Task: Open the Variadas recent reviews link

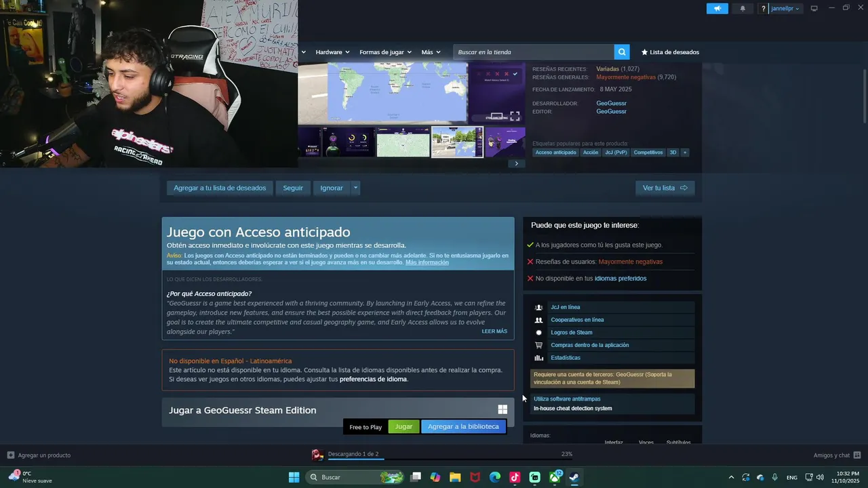Action: (608, 69)
